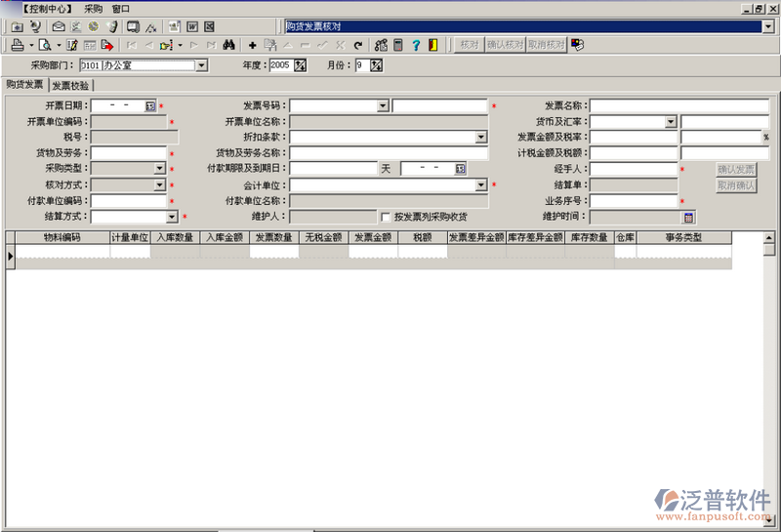781x532 pixels.
Task: Click the 确认发票 button
Action: 736,169
